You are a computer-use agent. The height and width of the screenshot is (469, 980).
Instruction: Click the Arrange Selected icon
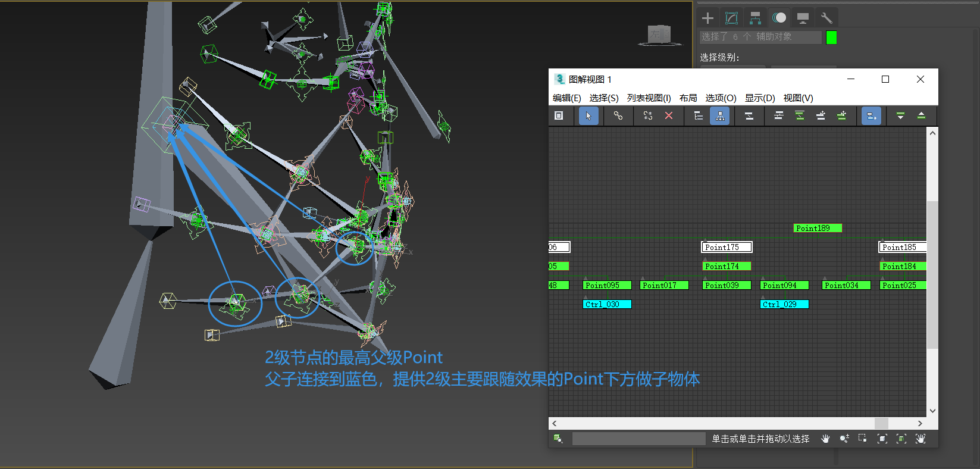click(x=800, y=116)
